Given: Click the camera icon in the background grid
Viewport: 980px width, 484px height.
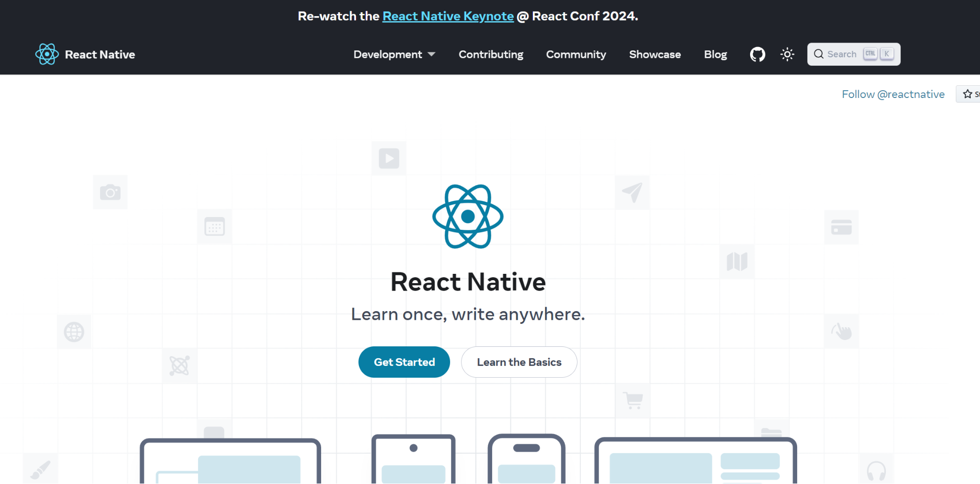Looking at the screenshot, I should [110, 192].
